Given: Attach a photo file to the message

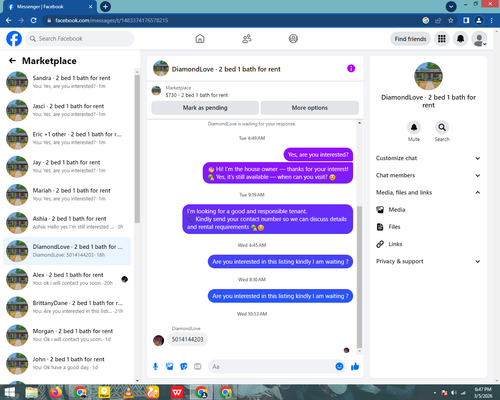Looking at the screenshot, I should point(170,367).
